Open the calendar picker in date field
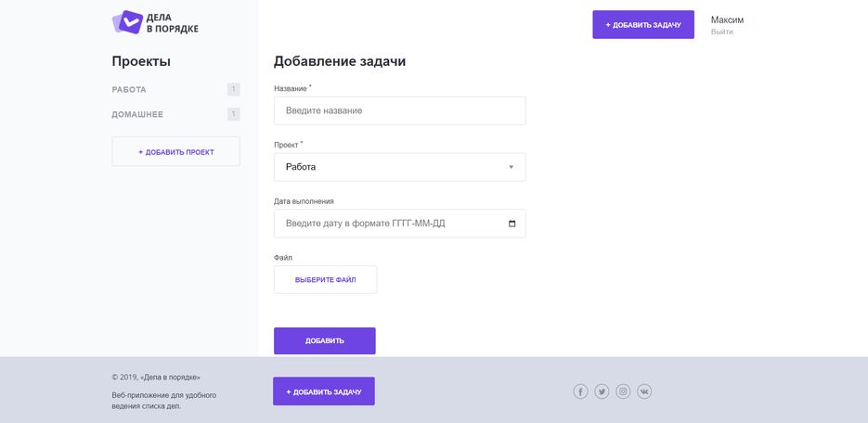The width and height of the screenshot is (868, 423). click(512, 224)
